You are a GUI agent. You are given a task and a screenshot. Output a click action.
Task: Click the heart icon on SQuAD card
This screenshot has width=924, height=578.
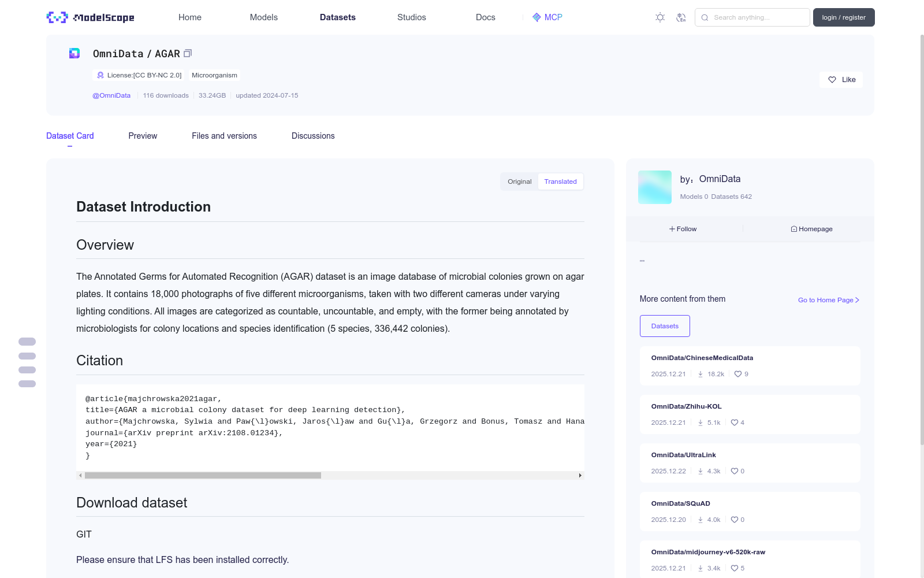[735, 520]
